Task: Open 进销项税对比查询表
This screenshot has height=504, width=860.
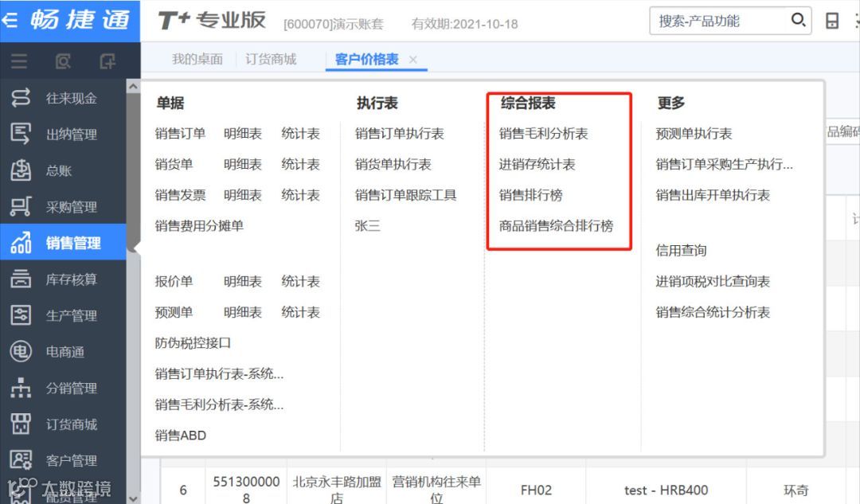Action: (x=713, y=282)
